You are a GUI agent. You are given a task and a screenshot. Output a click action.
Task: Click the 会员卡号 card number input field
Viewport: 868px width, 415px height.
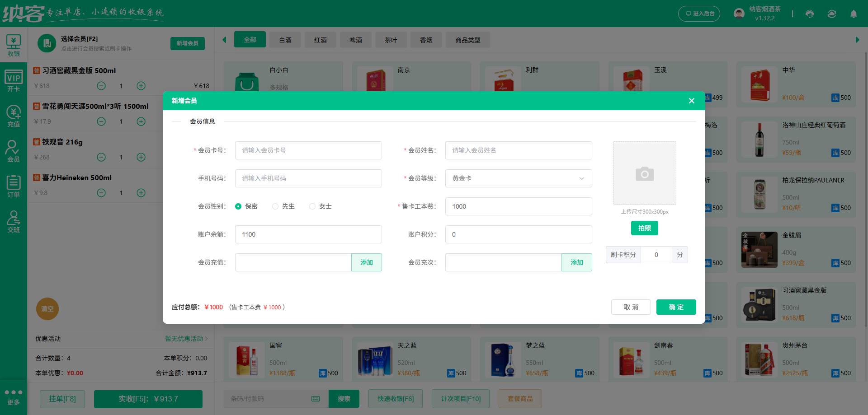[308, 150]
